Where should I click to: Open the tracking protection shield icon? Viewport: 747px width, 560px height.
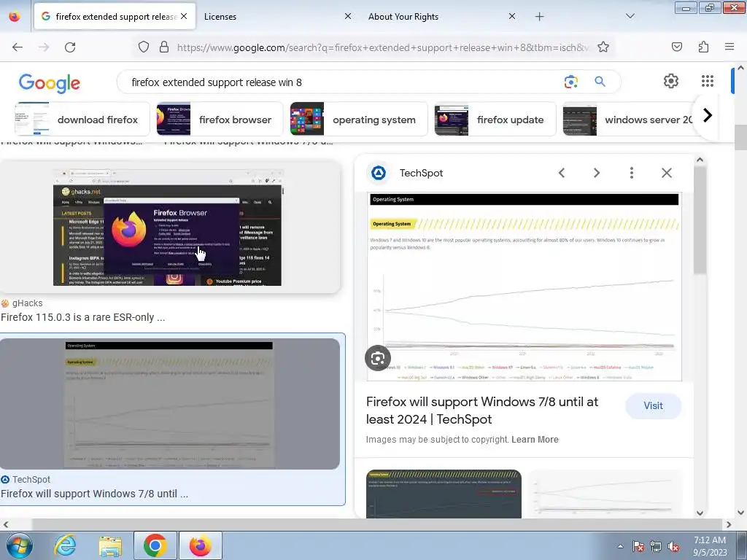(144, 47)
